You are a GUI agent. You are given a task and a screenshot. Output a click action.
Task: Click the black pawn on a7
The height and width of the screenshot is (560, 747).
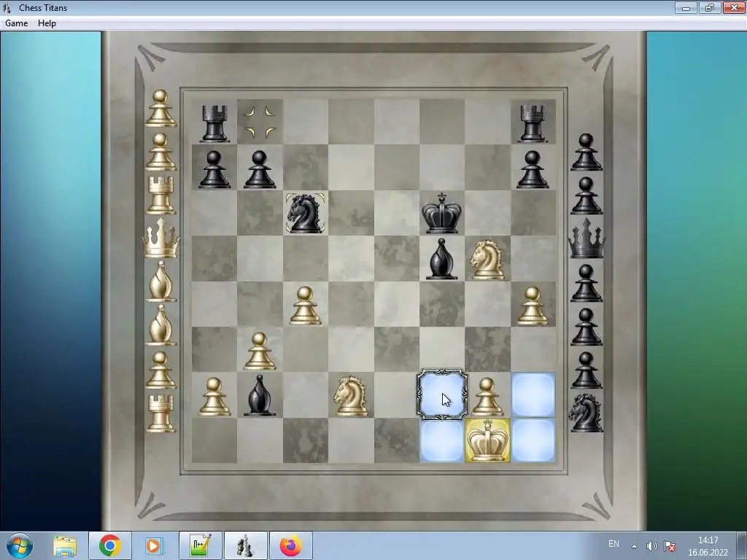pos(214,169)
